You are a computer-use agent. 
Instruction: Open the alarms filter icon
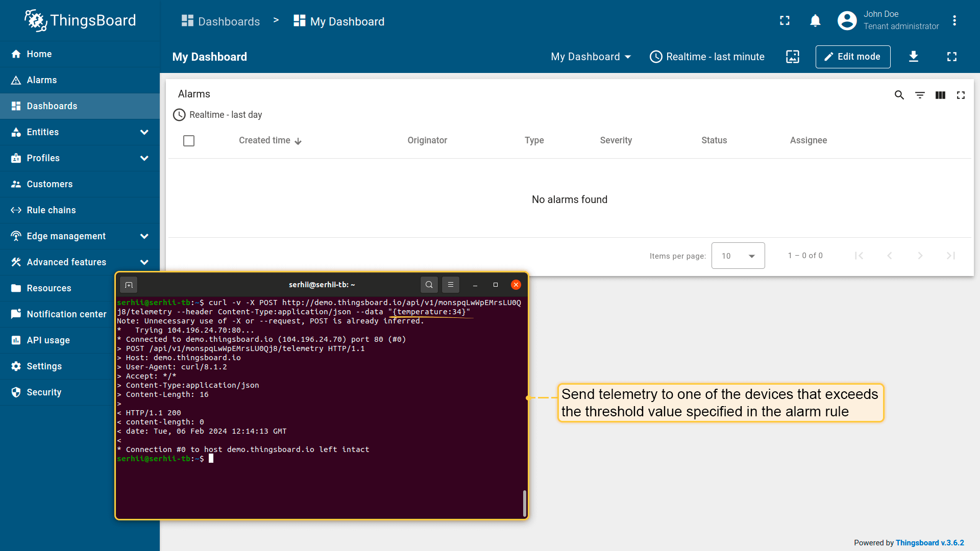point(920,95)
